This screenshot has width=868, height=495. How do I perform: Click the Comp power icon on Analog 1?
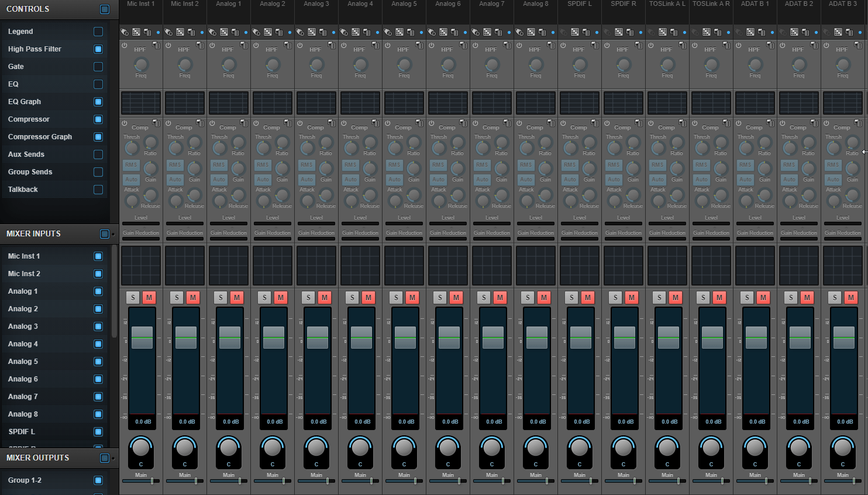pos(212,123)
